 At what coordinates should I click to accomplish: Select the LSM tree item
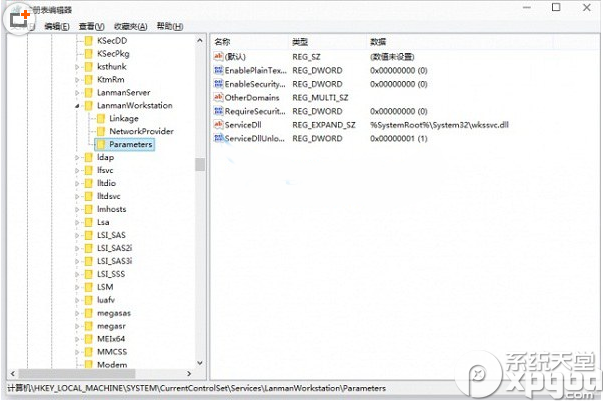pos(105,287)
